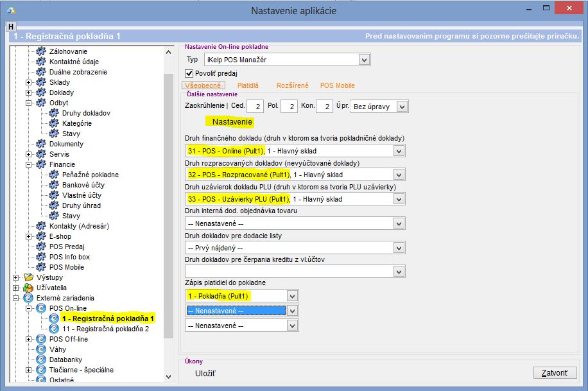Open the Typ iKelp POS Manažér dropdown
The image size is (588, 391).
pos(364,60)
